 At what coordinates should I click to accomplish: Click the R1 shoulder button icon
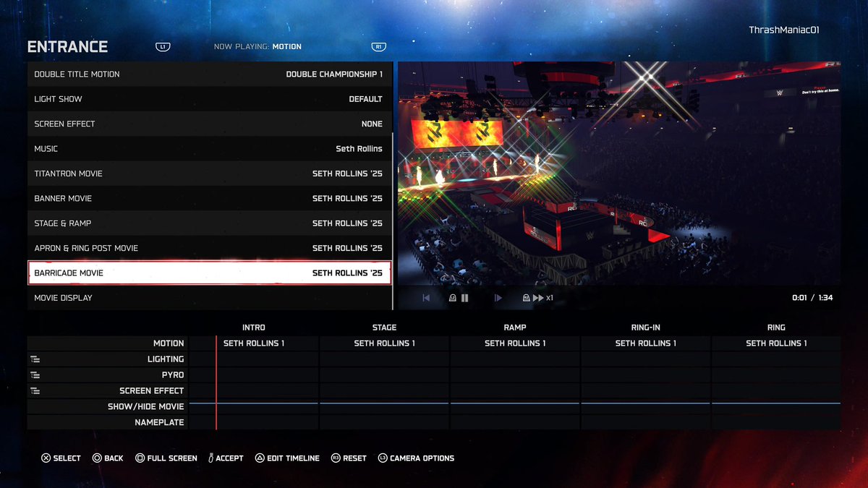click(x=378, y=47)
